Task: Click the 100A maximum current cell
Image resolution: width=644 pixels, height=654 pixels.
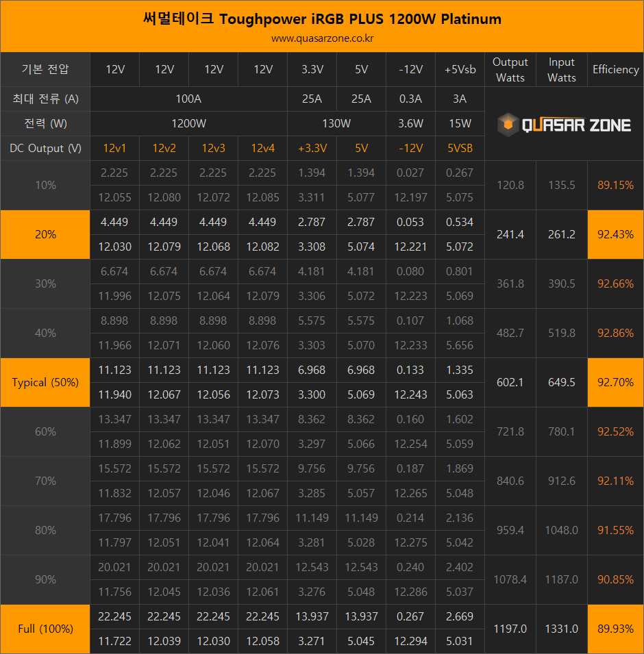Action: (188, 99)
